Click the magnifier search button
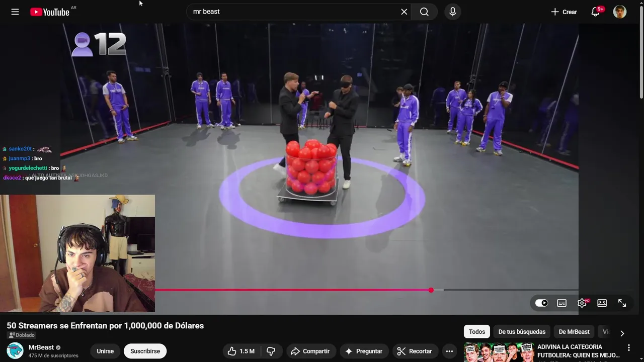Screen dimensions: 644x362 point(424,12)
